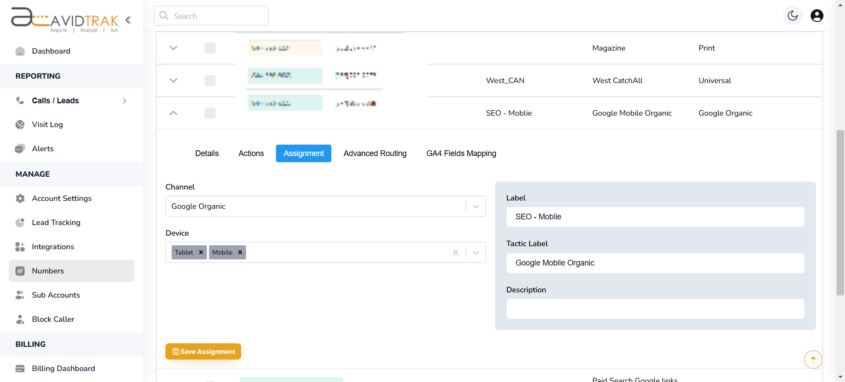
Task: Click the Search field
Action: 211,16
